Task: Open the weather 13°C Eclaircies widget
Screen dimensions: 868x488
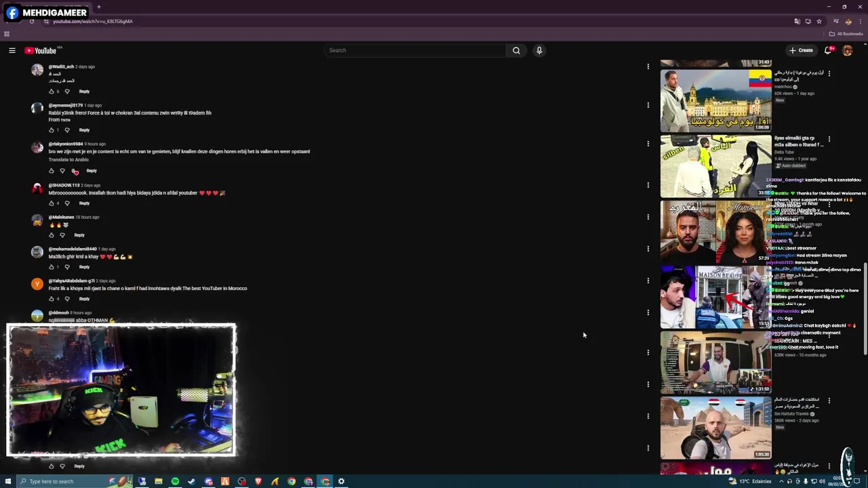Action: tap(750, 481)
